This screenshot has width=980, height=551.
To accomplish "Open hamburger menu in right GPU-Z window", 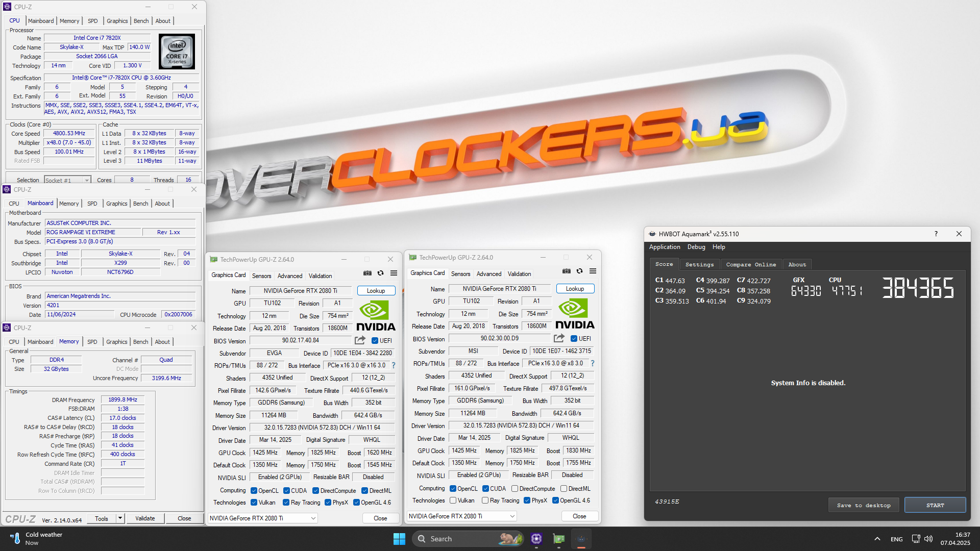I will click(x=593, y=271).
